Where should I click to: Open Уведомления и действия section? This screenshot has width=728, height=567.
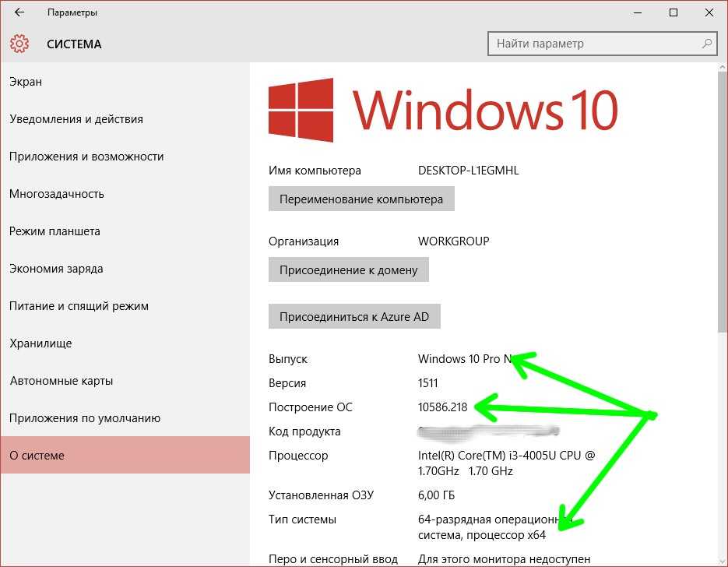click(x=125, y=119)
